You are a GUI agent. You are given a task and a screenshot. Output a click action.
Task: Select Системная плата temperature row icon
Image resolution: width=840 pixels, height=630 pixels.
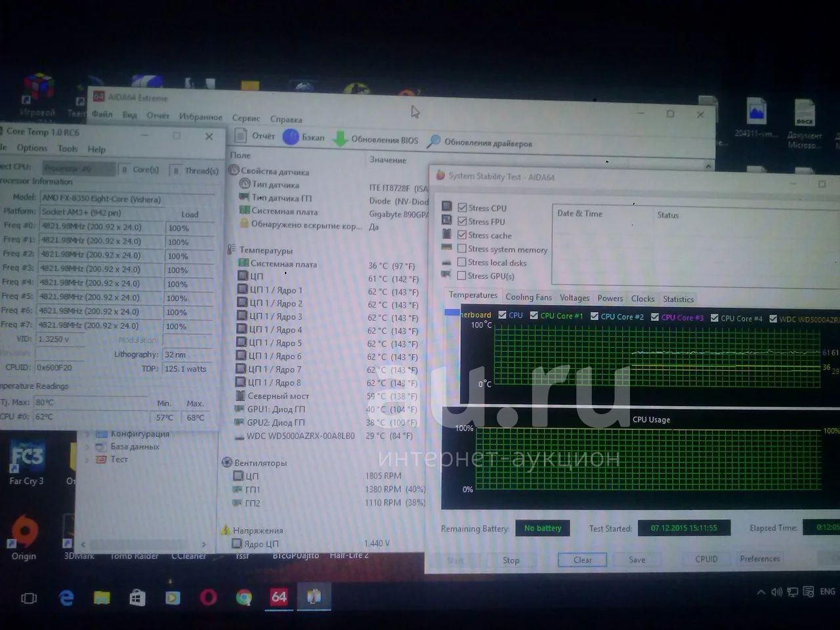point(243,263)
